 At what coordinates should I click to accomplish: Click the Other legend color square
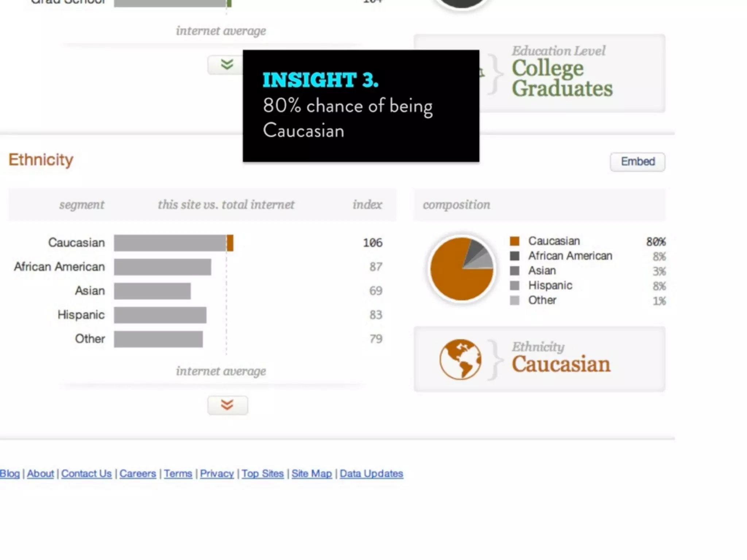[514, 300]
